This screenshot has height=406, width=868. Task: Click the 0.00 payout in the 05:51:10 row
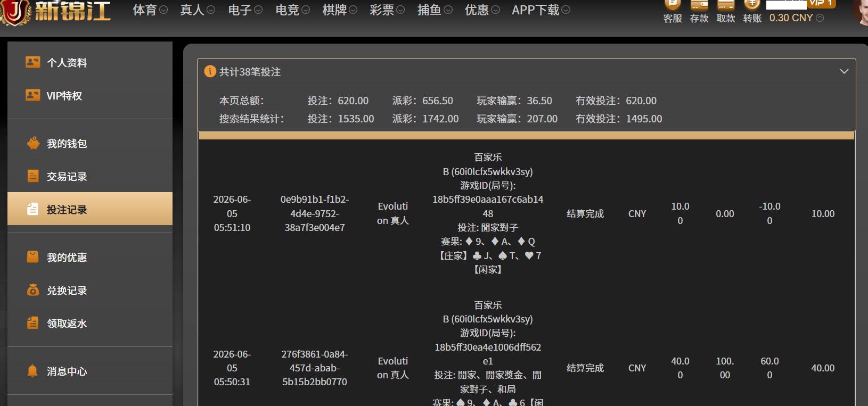pos(725,214)
